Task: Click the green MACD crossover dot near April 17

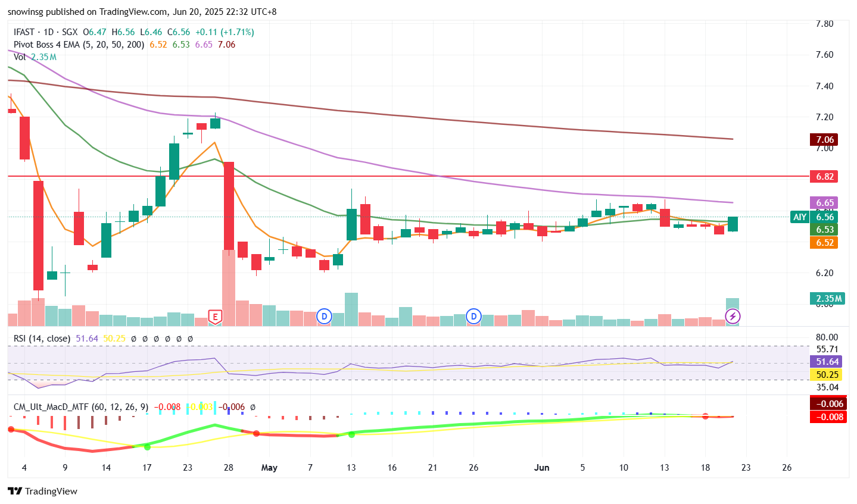Action: 147,447
